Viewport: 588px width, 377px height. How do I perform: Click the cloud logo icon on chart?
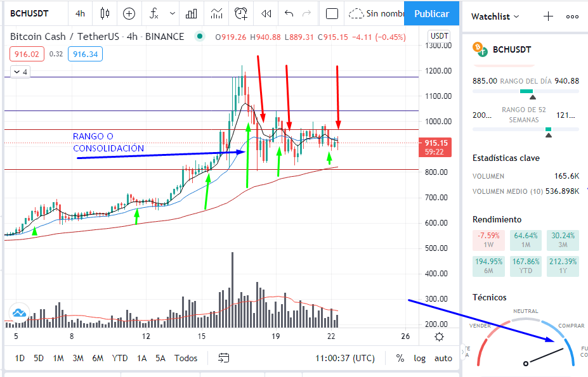click(19, 313)
